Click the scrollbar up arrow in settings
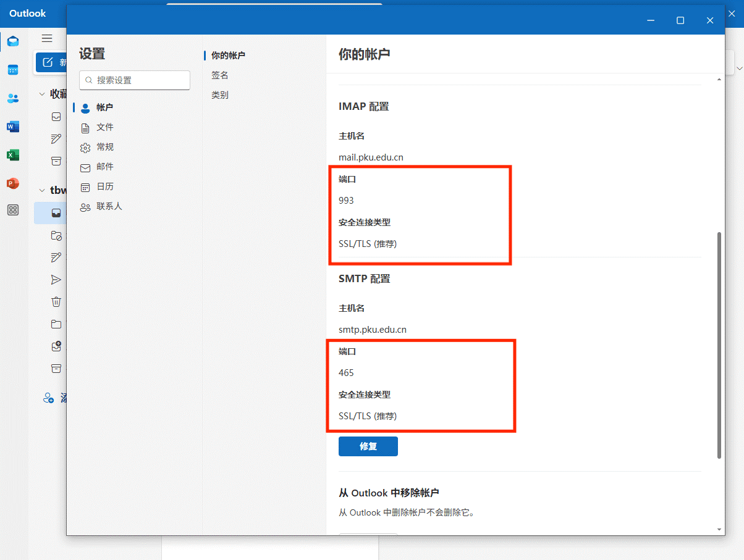Viewport: 744px width, 560px height. pos(719,80)
